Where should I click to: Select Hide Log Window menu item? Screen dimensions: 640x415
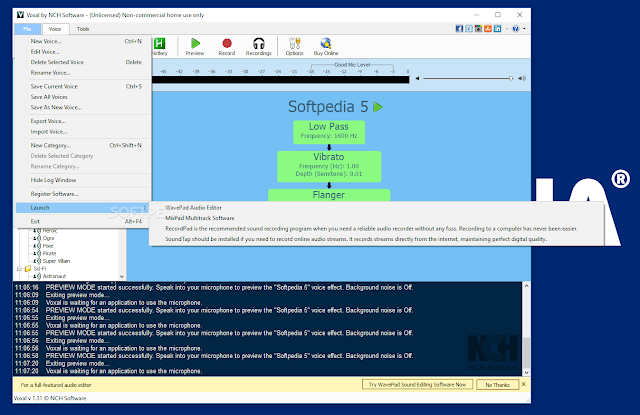(83, 180)
